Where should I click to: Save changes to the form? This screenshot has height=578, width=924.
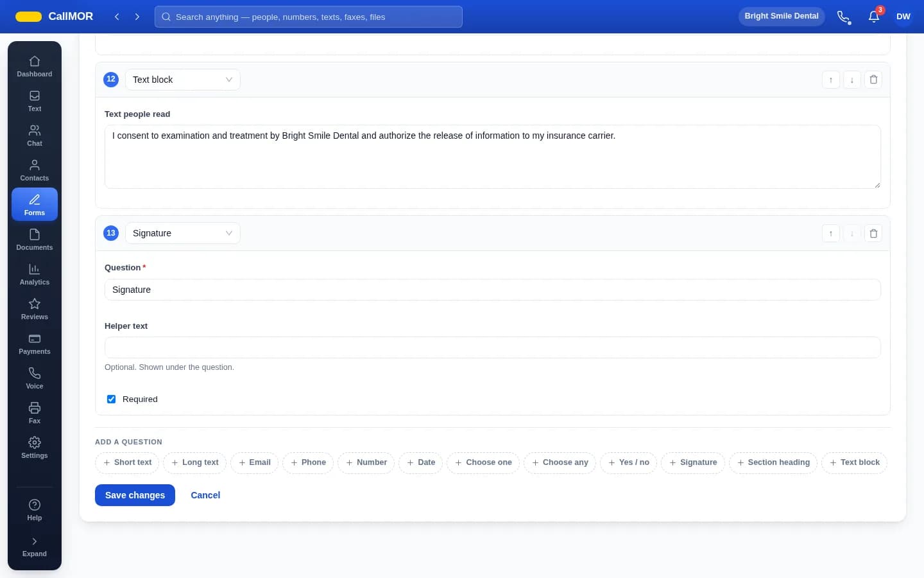click(x=135, y=495)
